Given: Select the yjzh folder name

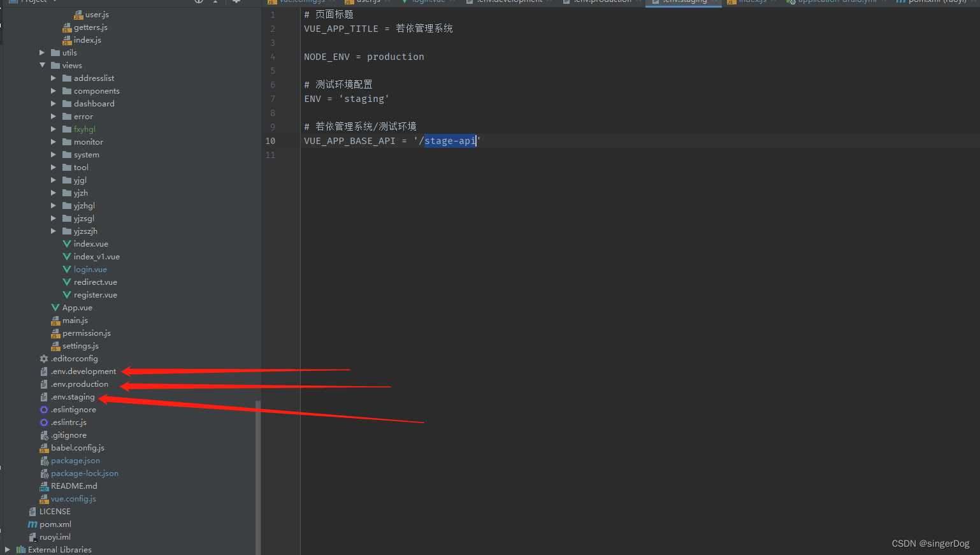Looking at the screenshot, I should pos(81,193).
